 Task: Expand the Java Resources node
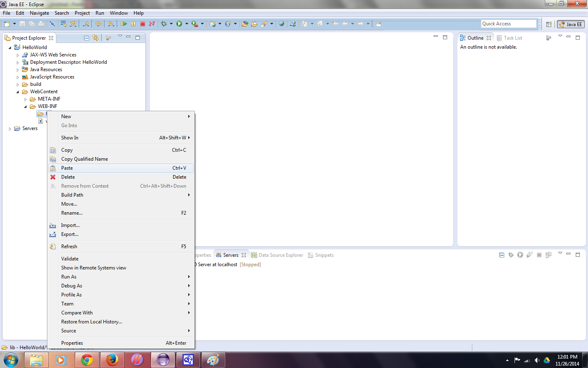coord(18,70)
